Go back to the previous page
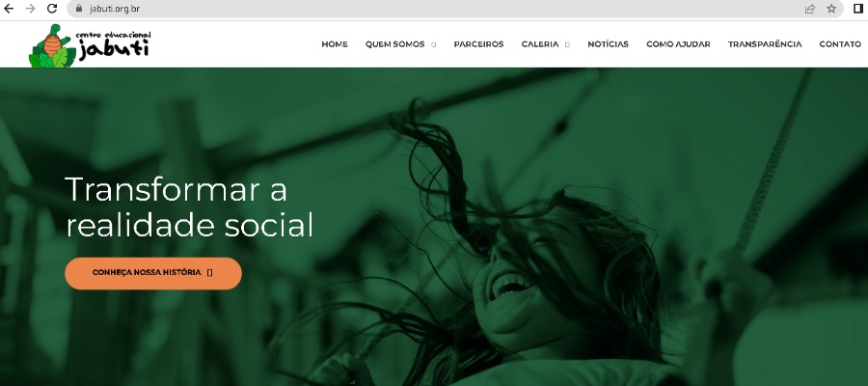The height and width of the screenshot is (386, 868). coord(9,9)
